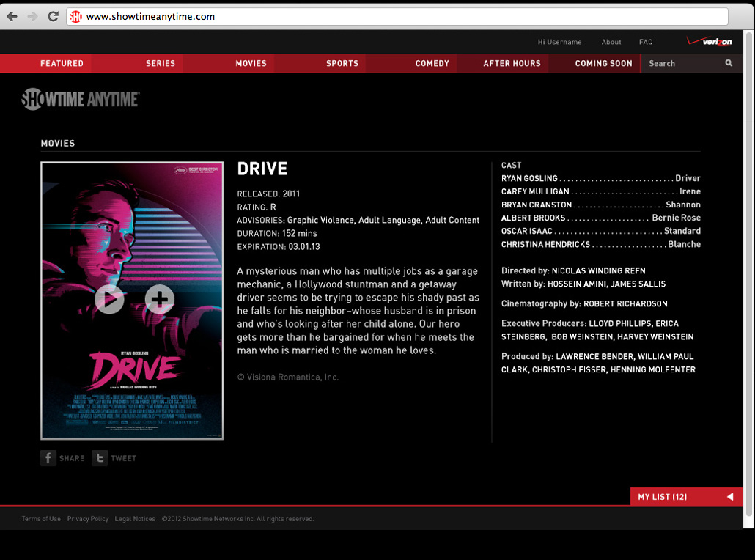The image size is (755, 560).
Task: Click director Nicolas Winding Refn
Action: click(599, 270)
